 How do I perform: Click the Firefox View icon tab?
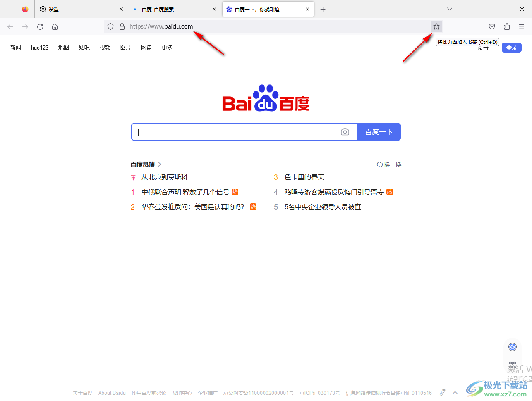click(25, 9)
